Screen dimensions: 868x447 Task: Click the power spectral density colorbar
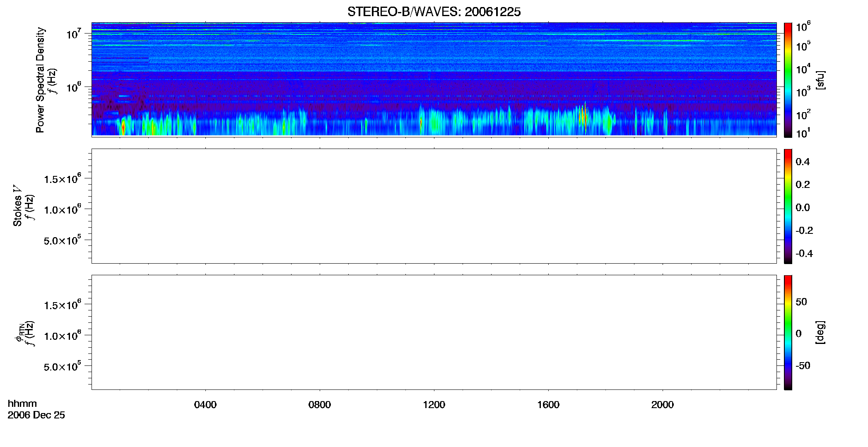(x=788, y=80)
